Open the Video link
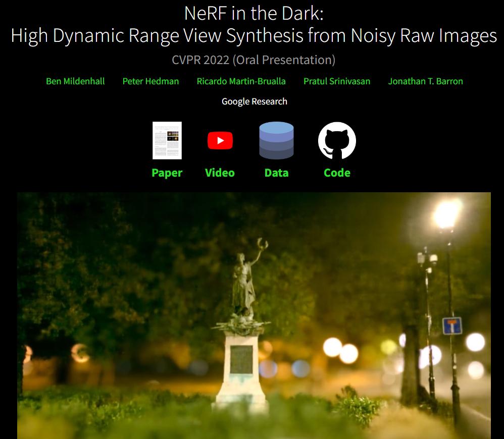The image size is (504, 439). click(220, 173)
